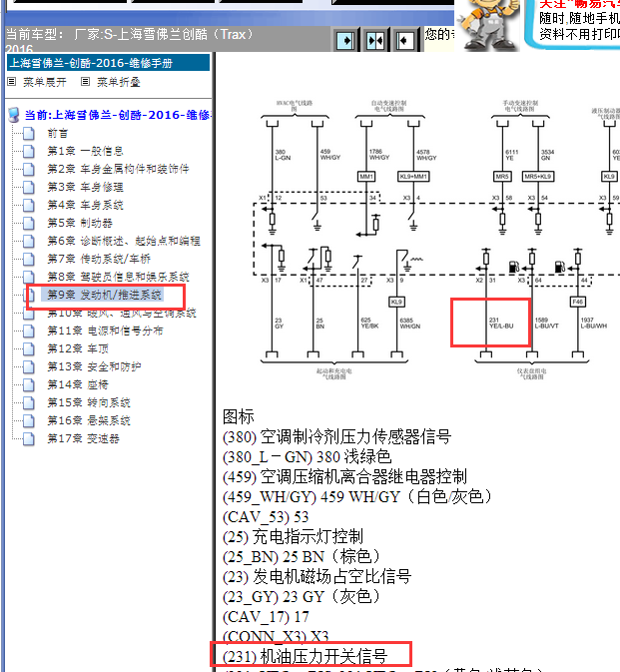Click legend line (380) 空调制冷剂压力传感器信号
Image resolution: width=620 pixels, height=672 pixels.
tap(336, 436)
